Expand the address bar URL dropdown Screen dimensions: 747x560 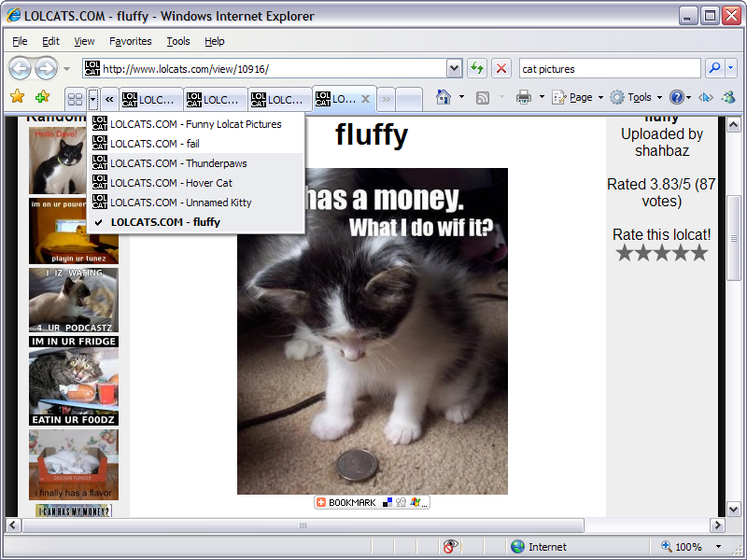[x=454, y=68]
